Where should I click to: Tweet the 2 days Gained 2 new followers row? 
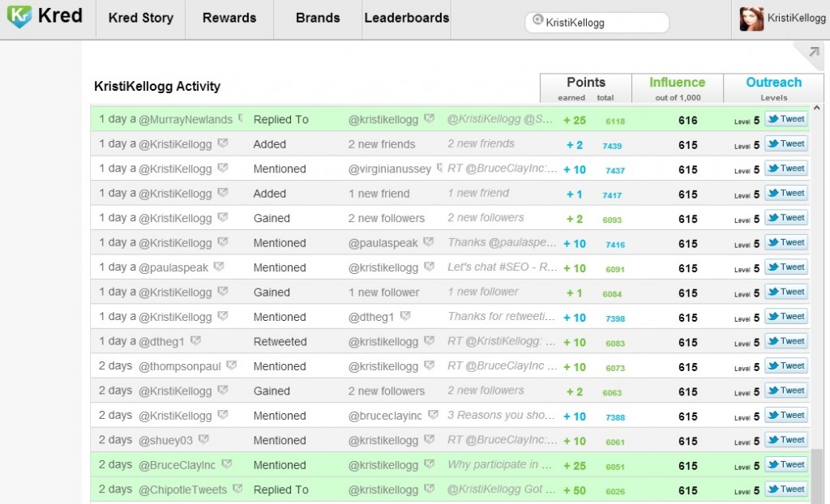(x=786, y=391)
